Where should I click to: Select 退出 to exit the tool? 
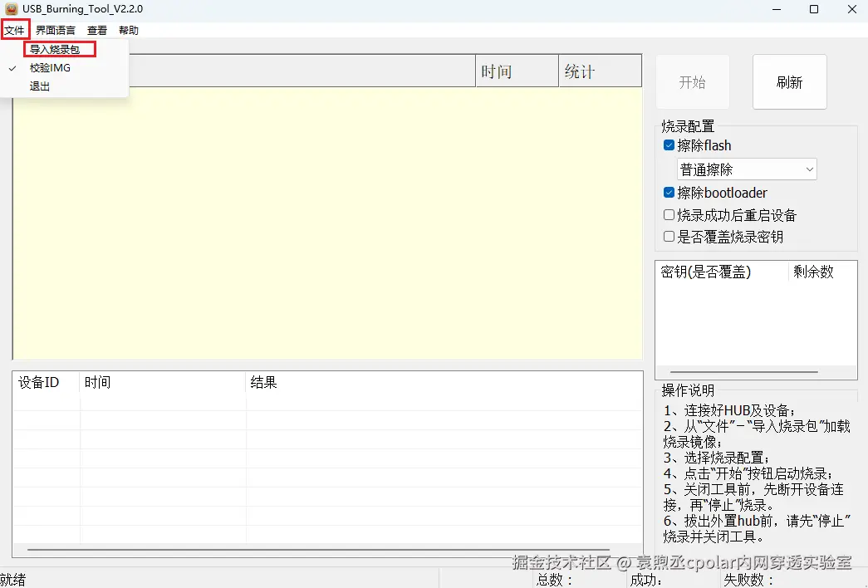coord(40,86)
